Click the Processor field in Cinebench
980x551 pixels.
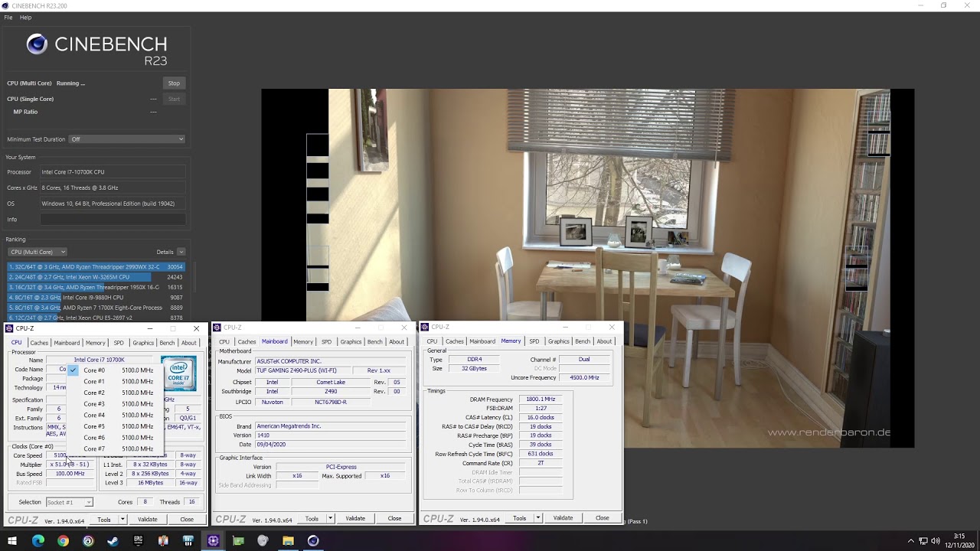click(x=113, y=172)
